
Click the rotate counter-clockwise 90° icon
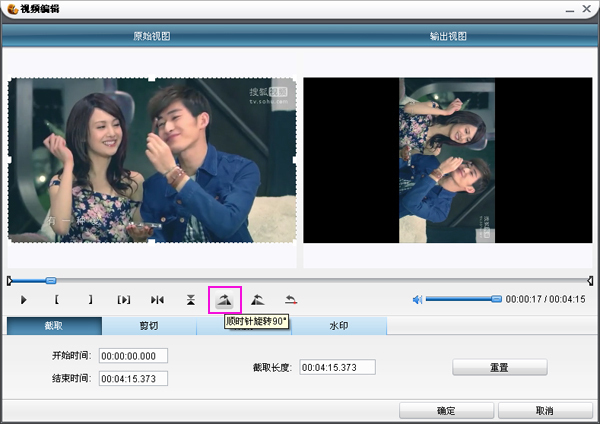tap(258, 299)
